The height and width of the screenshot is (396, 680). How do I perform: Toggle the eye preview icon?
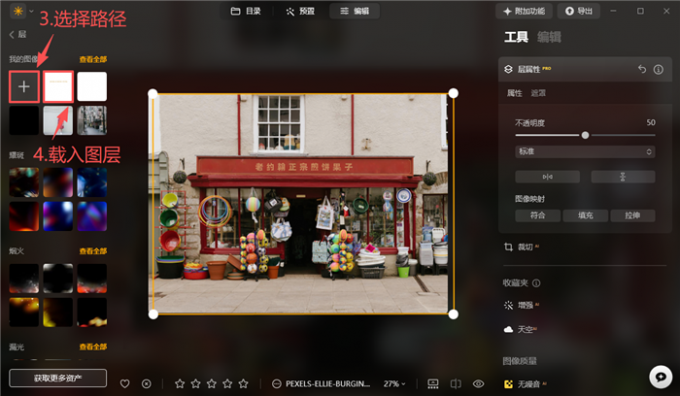[x=478, y=383]
